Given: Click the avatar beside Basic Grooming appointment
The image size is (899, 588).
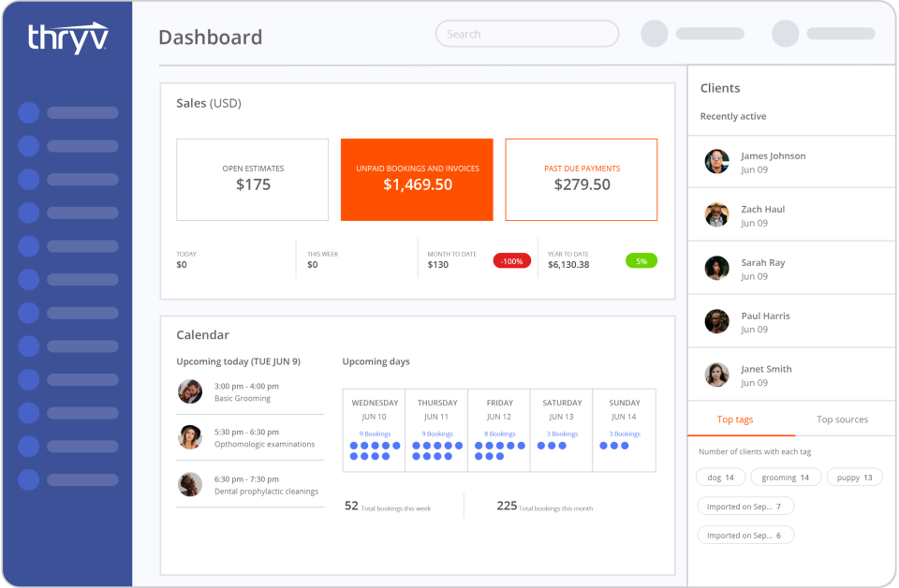Looking at the screenshot, I should (x=190, y=391).
